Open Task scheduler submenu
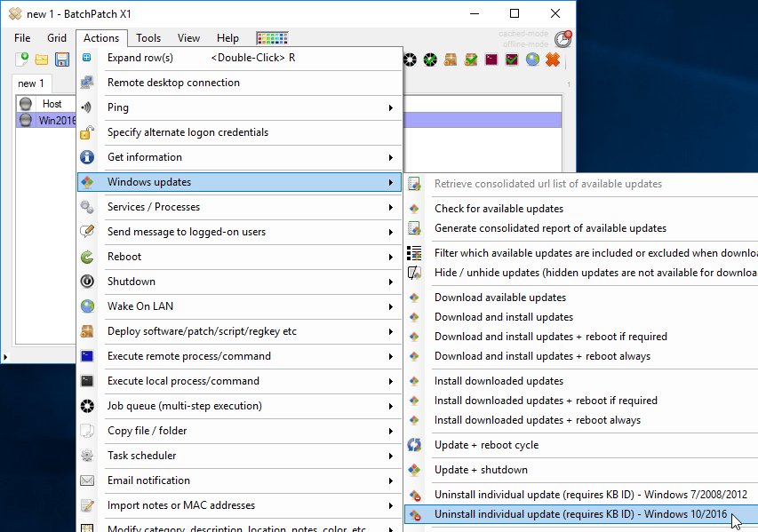This screenshot has height=532, width=758. click(240, 456)
